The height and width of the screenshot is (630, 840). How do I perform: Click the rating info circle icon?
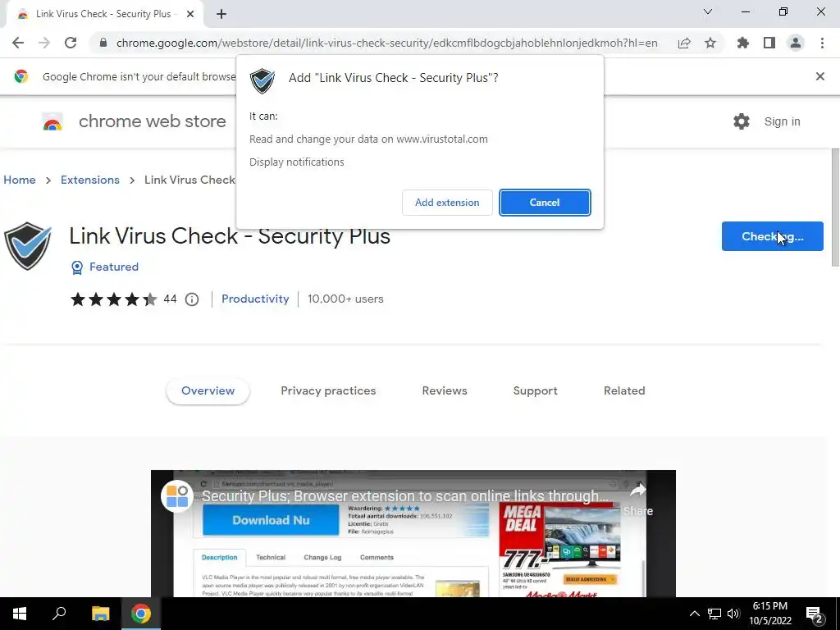coord(192,299)
